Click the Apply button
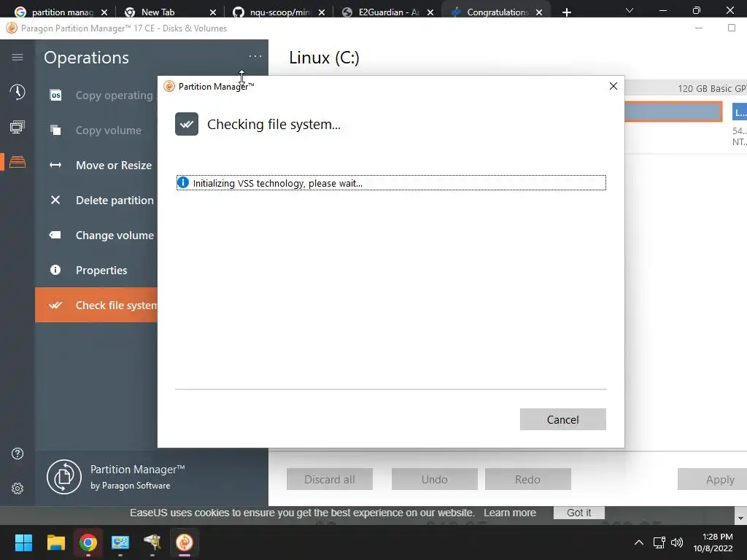Screen dimensions: 747x560 tap(712, 479)
